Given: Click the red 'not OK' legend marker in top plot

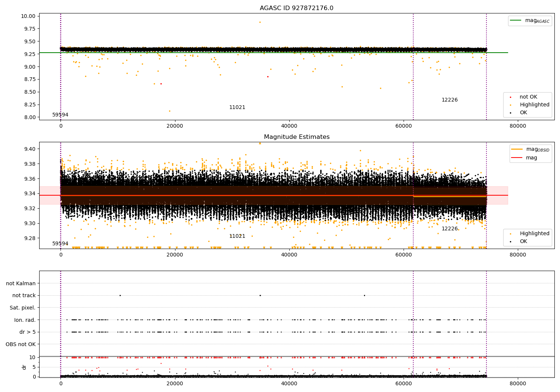Looking at the screenshot, I should [510, 97].
